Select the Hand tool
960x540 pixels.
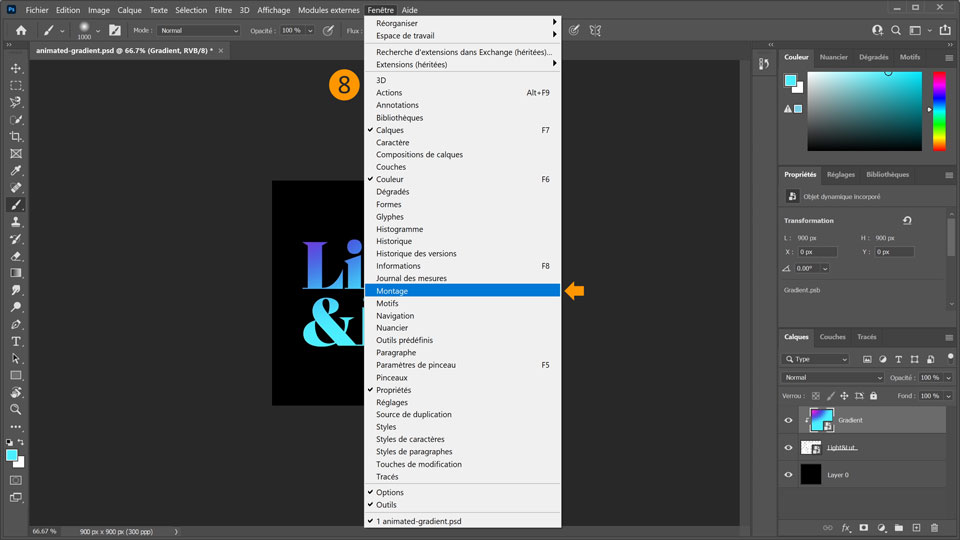click(x=16, y=392)
